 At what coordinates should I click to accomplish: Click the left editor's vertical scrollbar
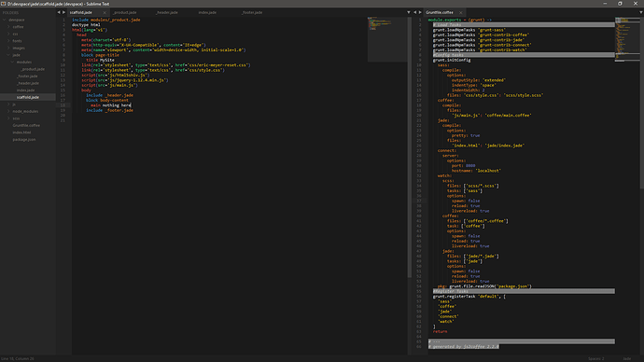[409, 147]
